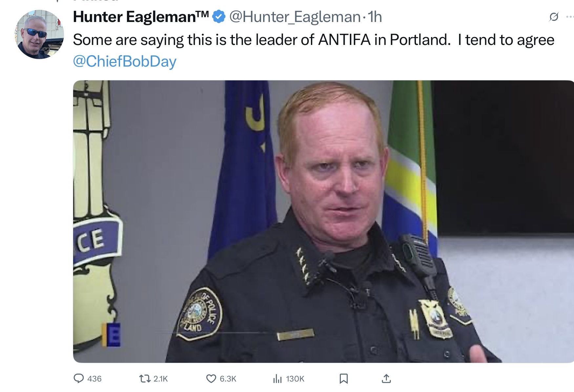Click the 6.3K likes count

click(228, 379)
